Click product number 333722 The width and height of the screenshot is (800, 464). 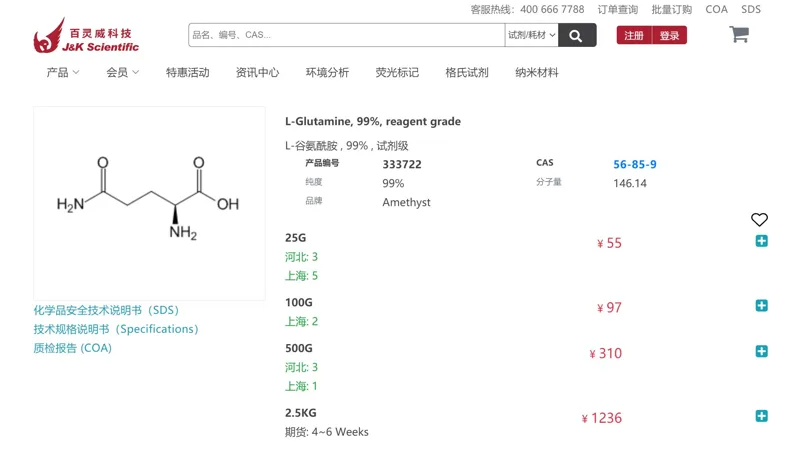pyautogui.click(x=402, y=164)
